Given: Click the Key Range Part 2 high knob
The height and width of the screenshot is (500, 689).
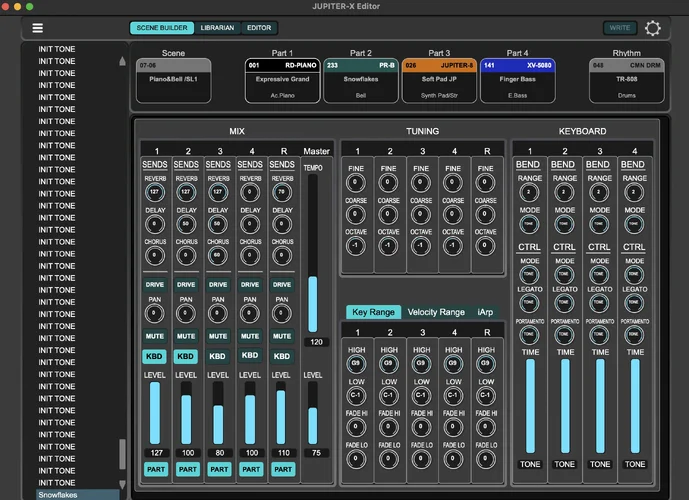Looking at the screenshot, I should pyautogui.click(x=388, y=361).
